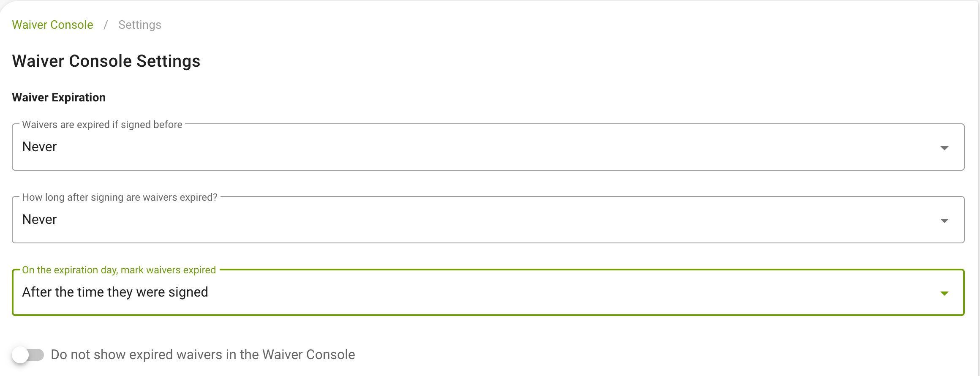Click the 'Waiver Expiration' section heading
The image size is (980, 376).
pos(59,97)
